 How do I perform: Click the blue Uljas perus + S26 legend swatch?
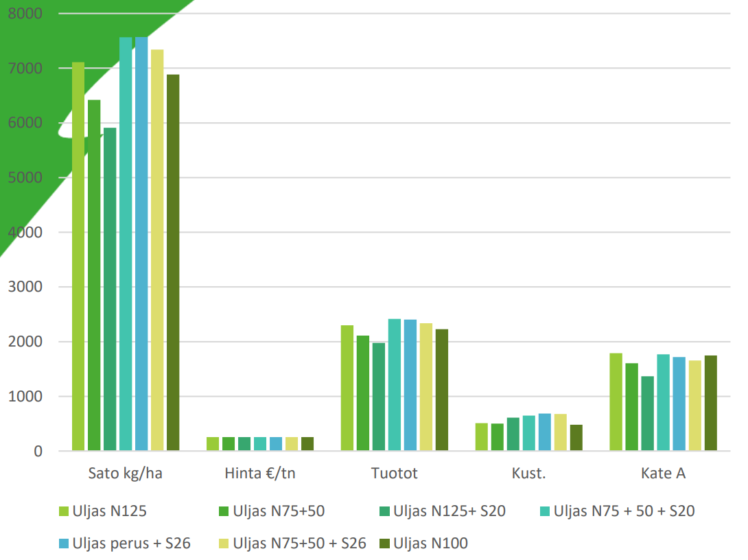[x=64, y=544]
